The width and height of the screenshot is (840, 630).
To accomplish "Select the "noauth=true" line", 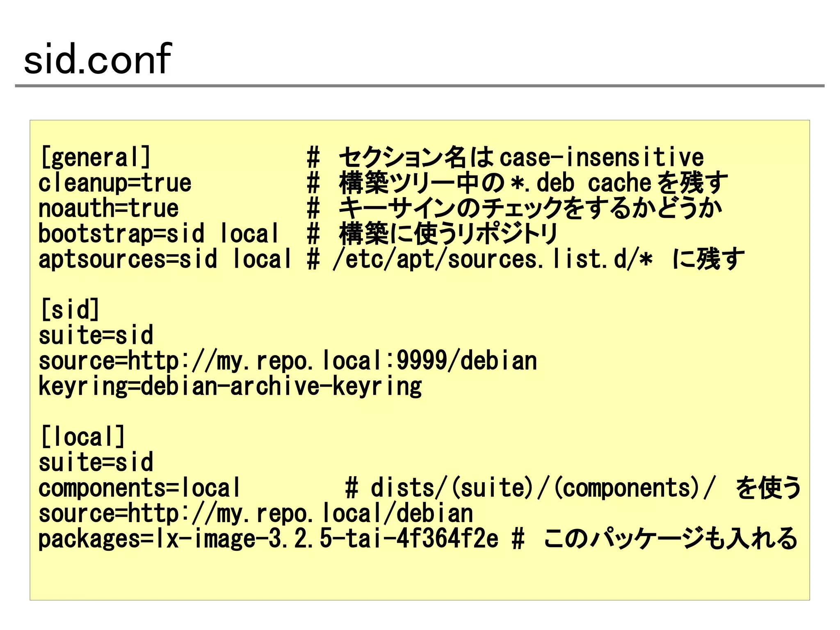I will [108, 208].
